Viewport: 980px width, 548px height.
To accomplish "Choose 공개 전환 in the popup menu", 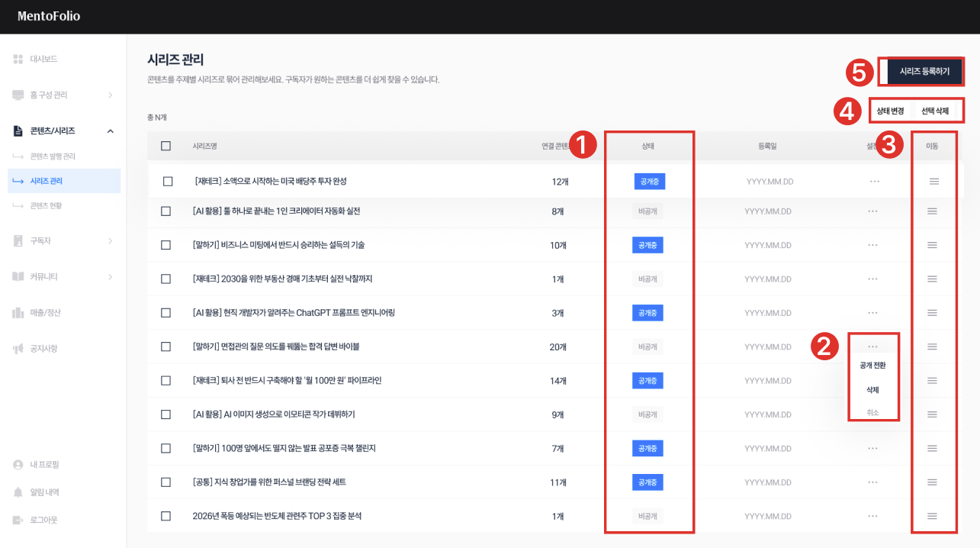I will [872, 366].
